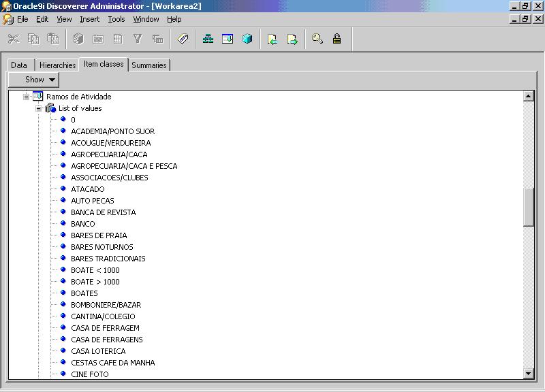Switch to the Hierarchies tab
The height and width of the screenshot is (392, 545).
click(57, 65)
